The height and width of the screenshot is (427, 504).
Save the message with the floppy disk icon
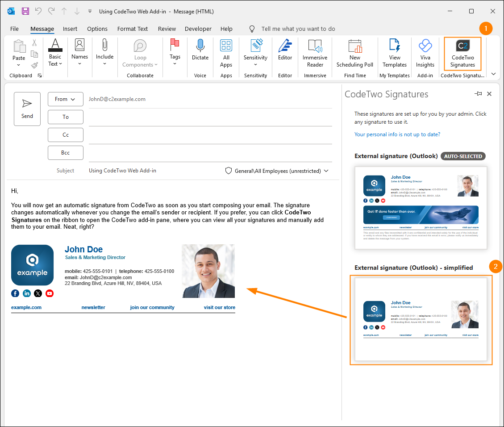25,11
